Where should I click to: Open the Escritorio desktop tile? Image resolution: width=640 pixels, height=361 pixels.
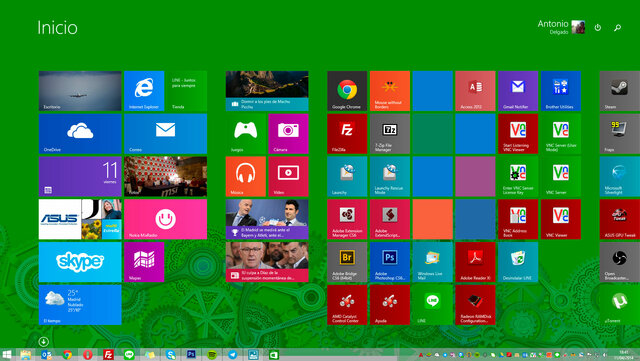[80, 91]
